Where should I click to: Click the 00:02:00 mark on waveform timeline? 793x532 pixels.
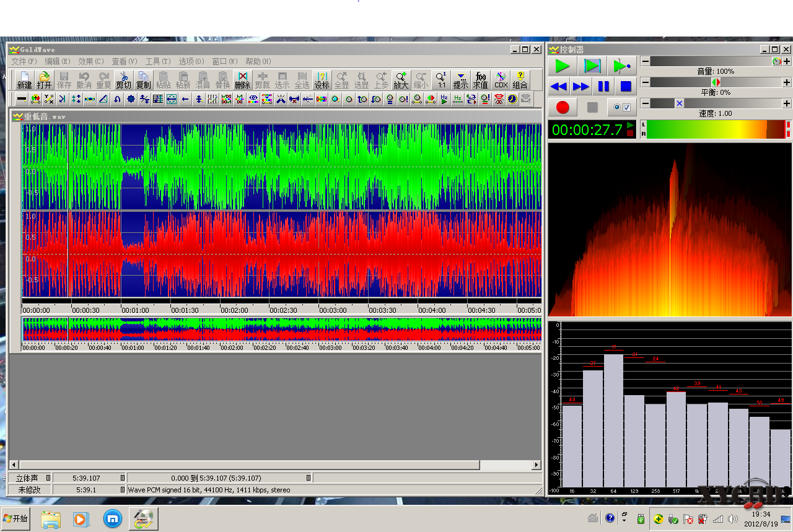click(234, 310)
